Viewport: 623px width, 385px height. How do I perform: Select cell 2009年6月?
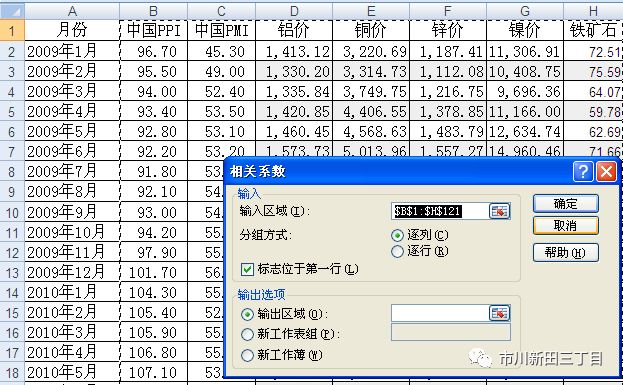point(72,151)
